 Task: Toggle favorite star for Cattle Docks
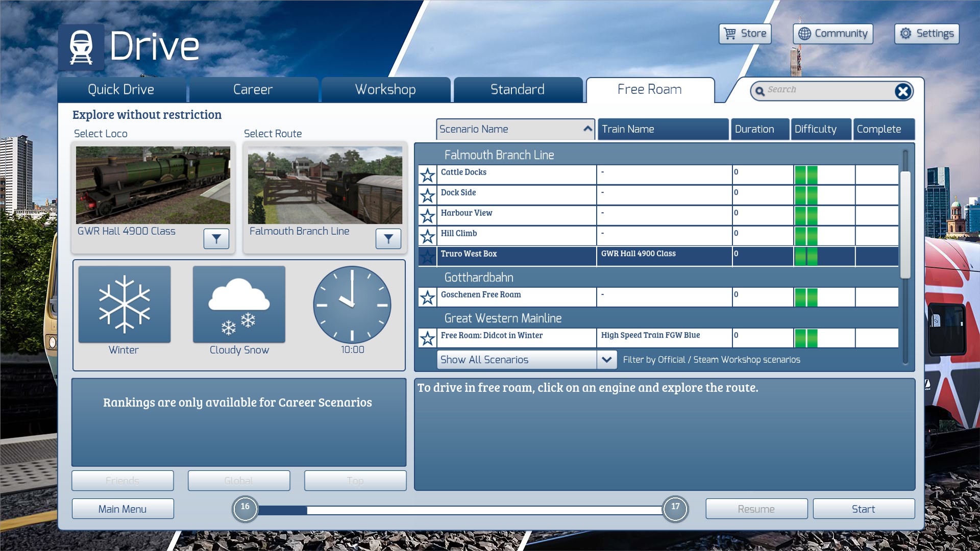pos(427,175)
